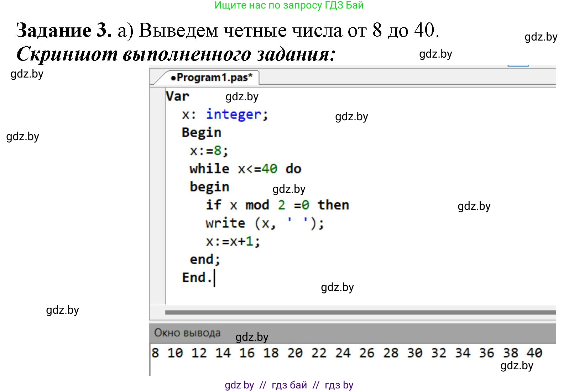579x392 pixels.
Task: Click the do keyword after the condition
Action: tap(293, 169)
